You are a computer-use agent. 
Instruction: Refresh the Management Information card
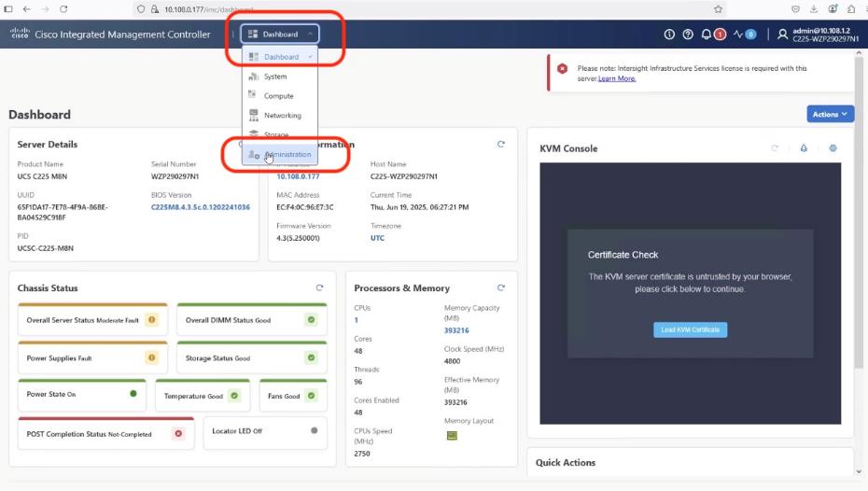click(x=501, y=144)
